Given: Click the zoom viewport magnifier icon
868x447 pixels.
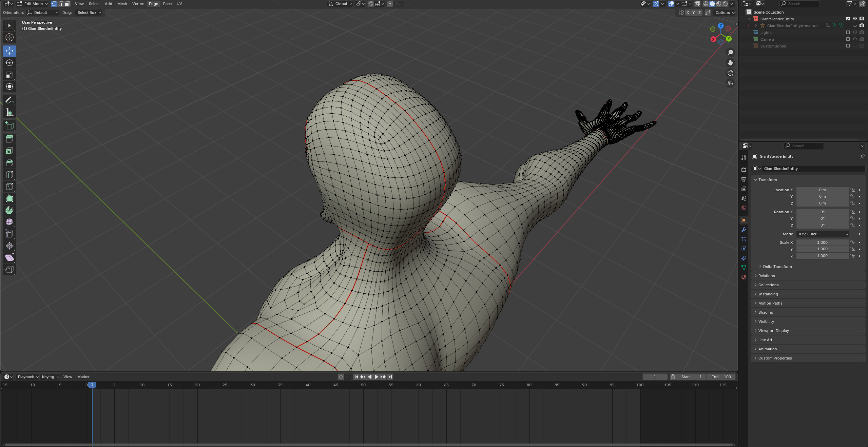Looking at the screenshot, I should pyautogui.click(x=730, y=53).
